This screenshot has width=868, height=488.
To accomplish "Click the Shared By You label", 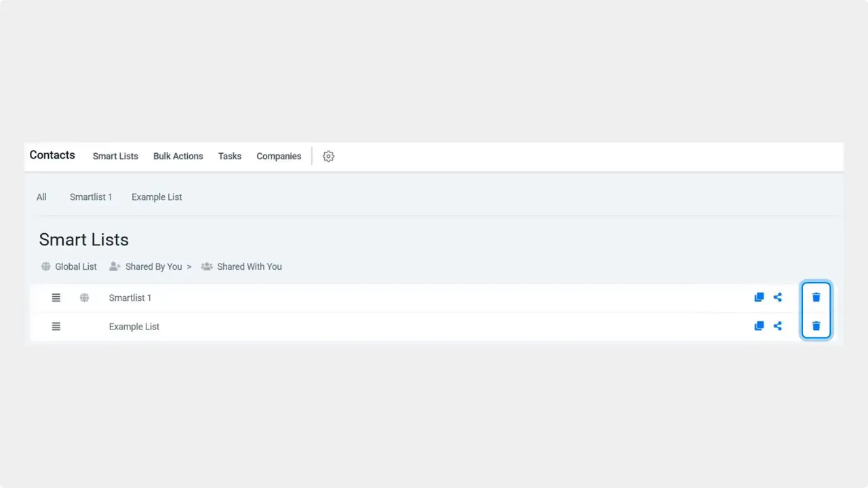I will (x=154, y=266).
